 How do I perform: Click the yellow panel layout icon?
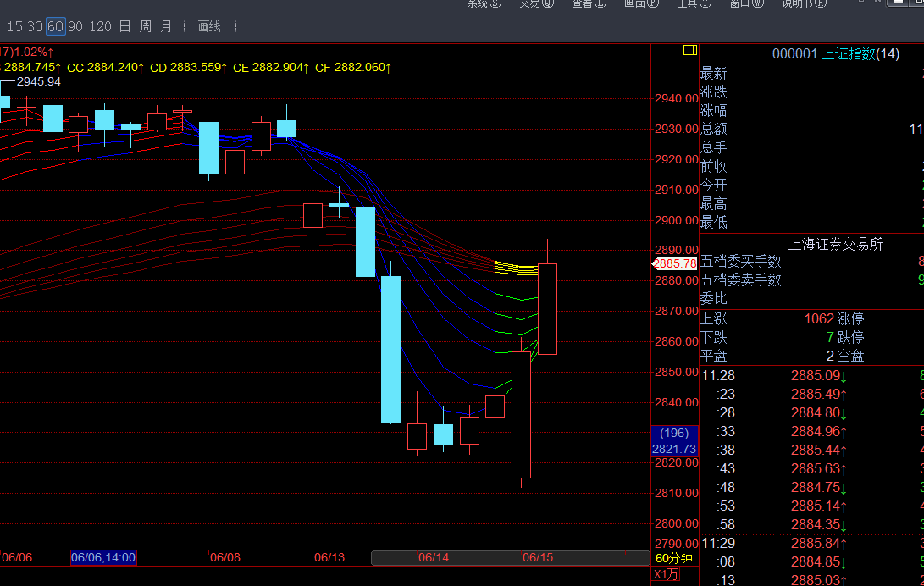[x=689, y=51]
